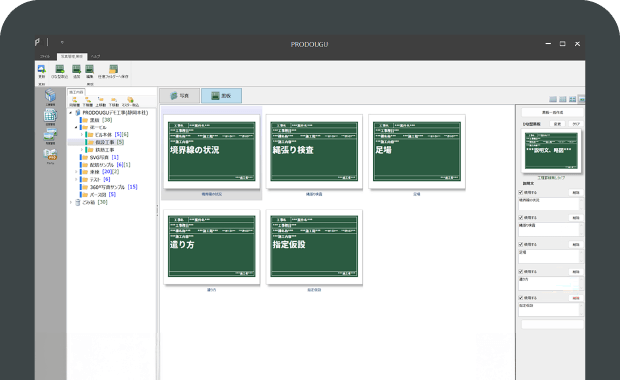The height and width of the screenshot is (380, 620).
Task: Select the 写真管理_黒板 ribbon tab
Action: (72, 57)
